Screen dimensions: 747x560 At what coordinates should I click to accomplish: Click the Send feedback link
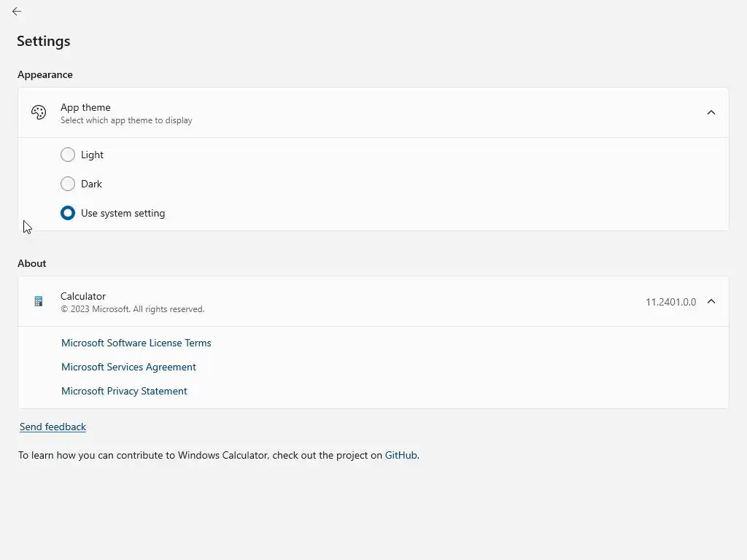pos(53,427)
